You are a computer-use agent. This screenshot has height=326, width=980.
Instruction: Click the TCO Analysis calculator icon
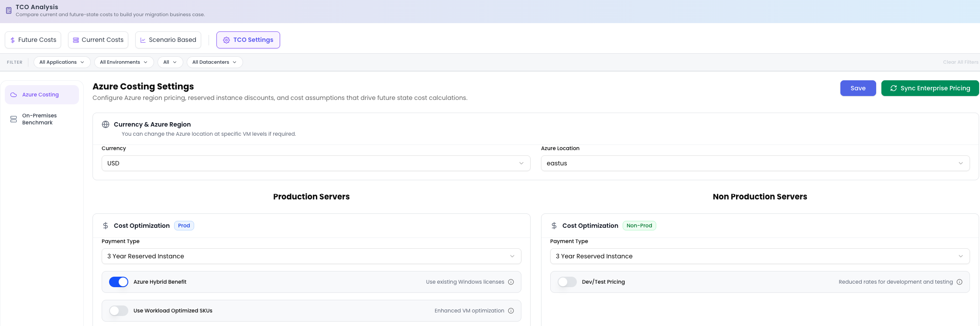pyautogui.click(x=9, y=10)
